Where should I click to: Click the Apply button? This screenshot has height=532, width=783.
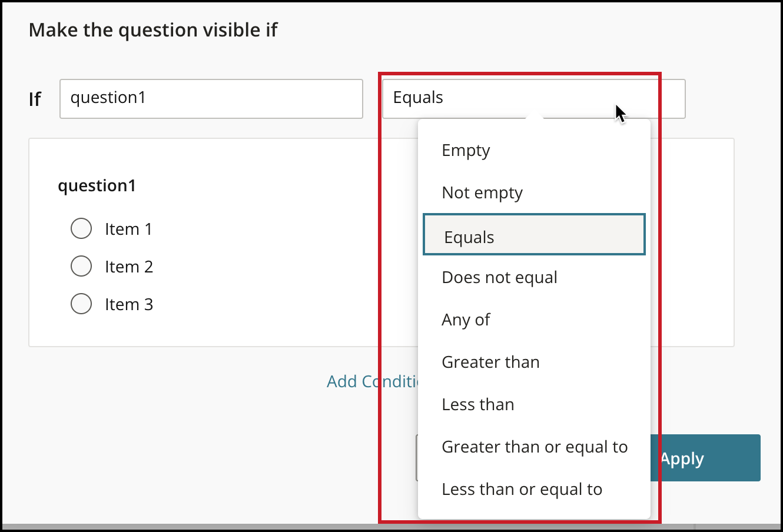[705, 458]
